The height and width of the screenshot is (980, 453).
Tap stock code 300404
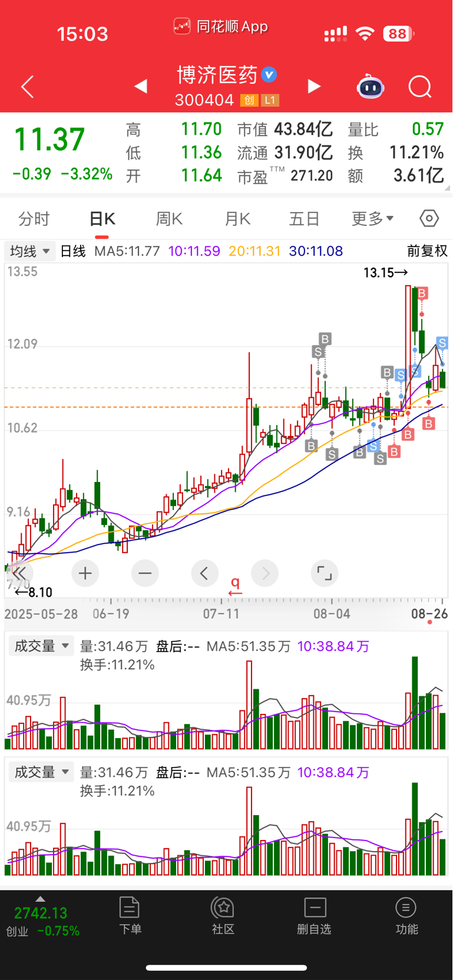(x=204, y=100)
